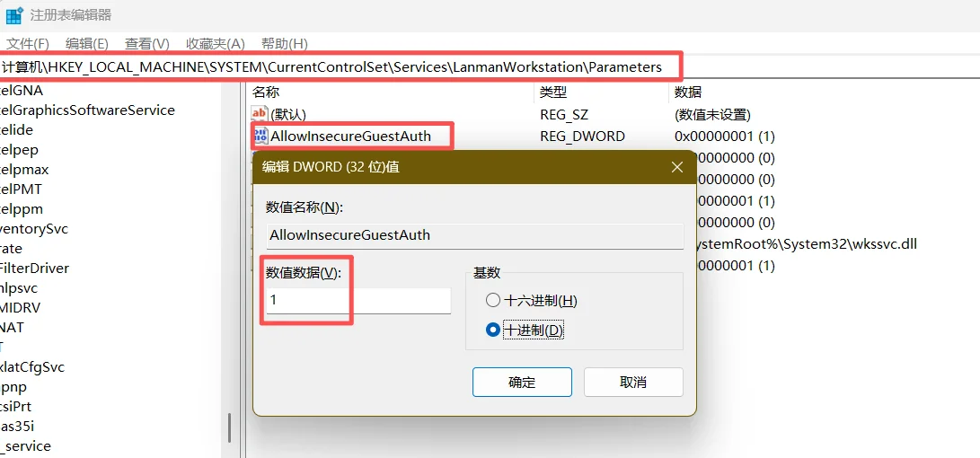The height and width of the screenshot is (458, 980).
Task: Click the REG_DWORD type cell
Action: tap(582, 136)
